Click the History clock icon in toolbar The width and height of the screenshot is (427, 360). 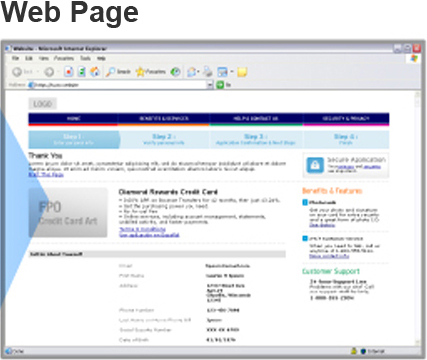(x=176, y=72)
